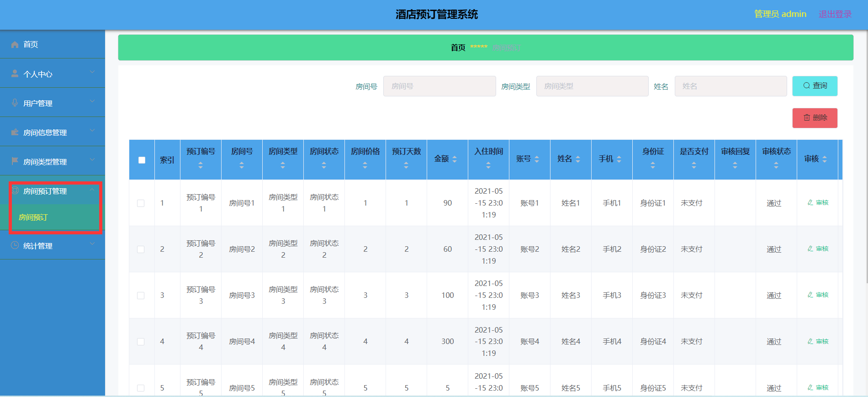868x397 pixels.
Task: Sort by 审核回复 column arrows
Action: point(735,165)
